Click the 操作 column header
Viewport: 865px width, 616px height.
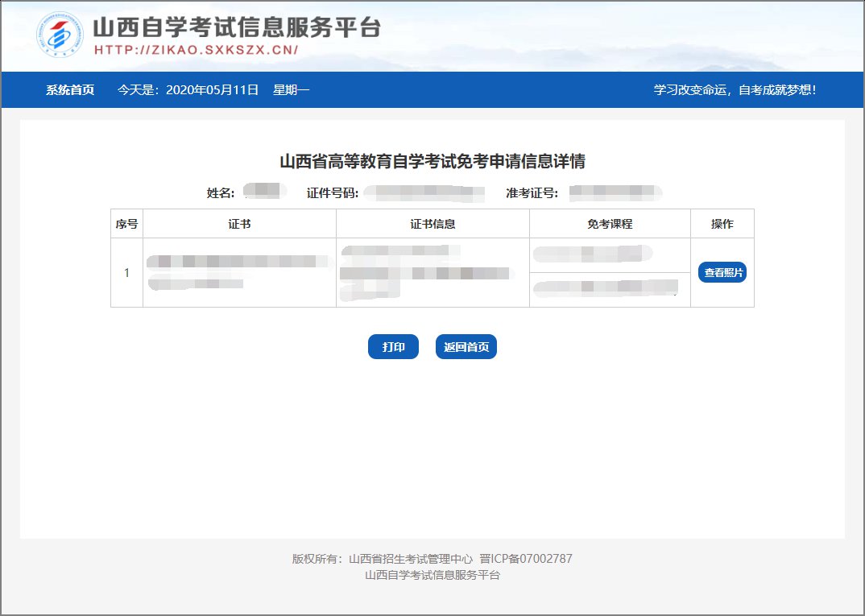(722, 224)
